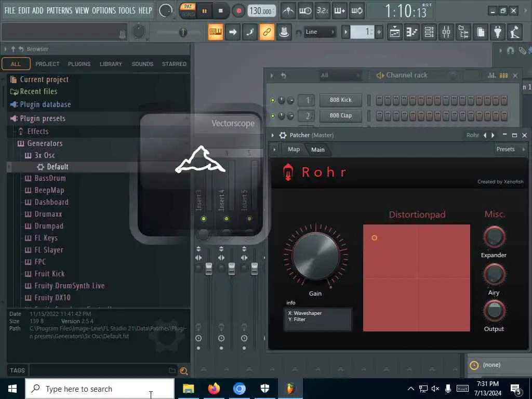Click the folder icon beside the Tags field
Viewport: 532px width, 399px height.
172,370
